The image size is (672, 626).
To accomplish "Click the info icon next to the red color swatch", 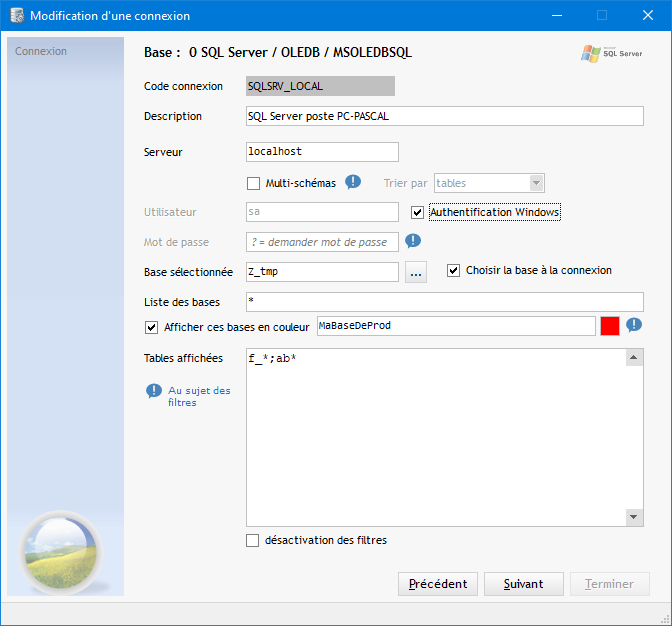I will pyautogui.click(x=634, y=325).
